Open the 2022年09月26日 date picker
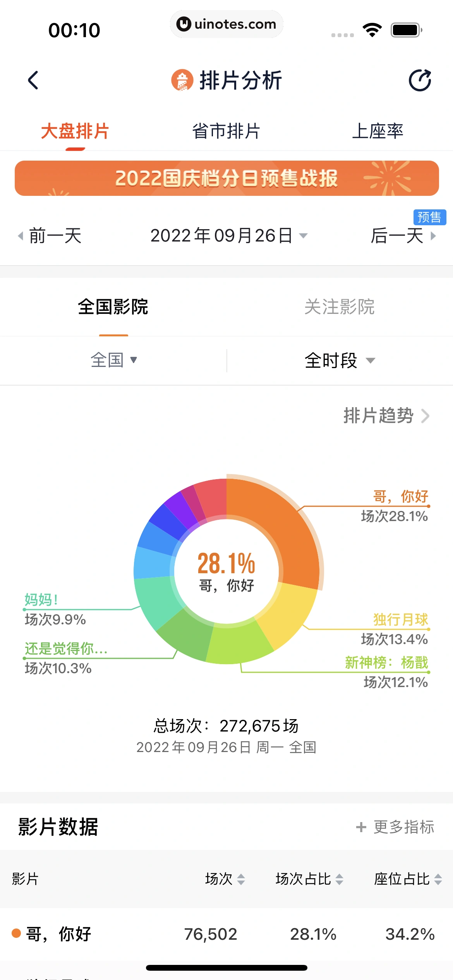 click(228, 236)
